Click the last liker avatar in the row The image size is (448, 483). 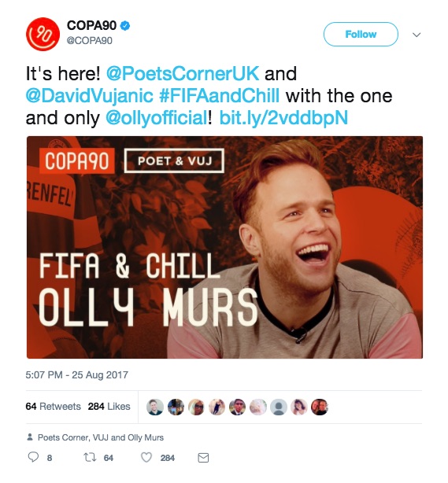click(x=320, y=407)
